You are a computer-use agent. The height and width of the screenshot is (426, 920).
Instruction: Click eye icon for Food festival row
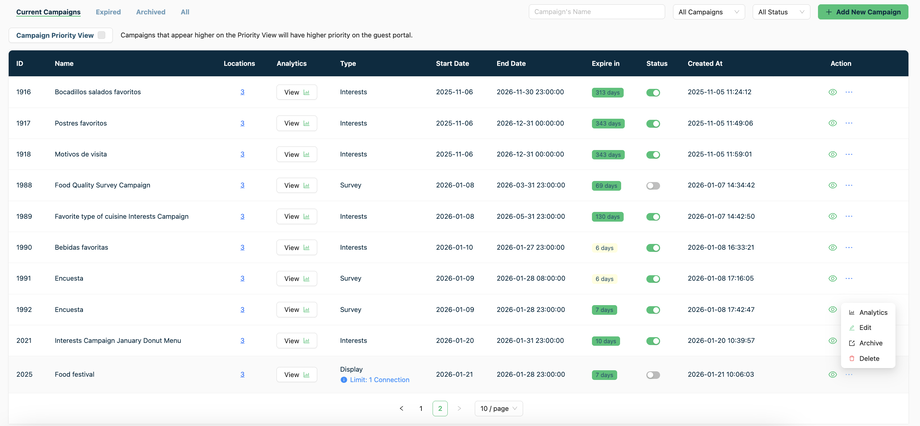click(832, 375)
